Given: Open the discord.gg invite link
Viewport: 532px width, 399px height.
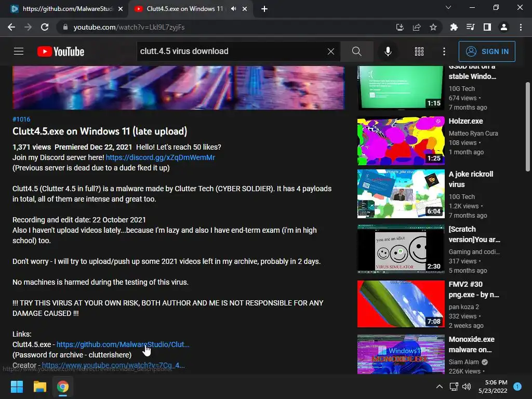Looking at the screenshot, I should pyautogui.click(x=160, y=157).
